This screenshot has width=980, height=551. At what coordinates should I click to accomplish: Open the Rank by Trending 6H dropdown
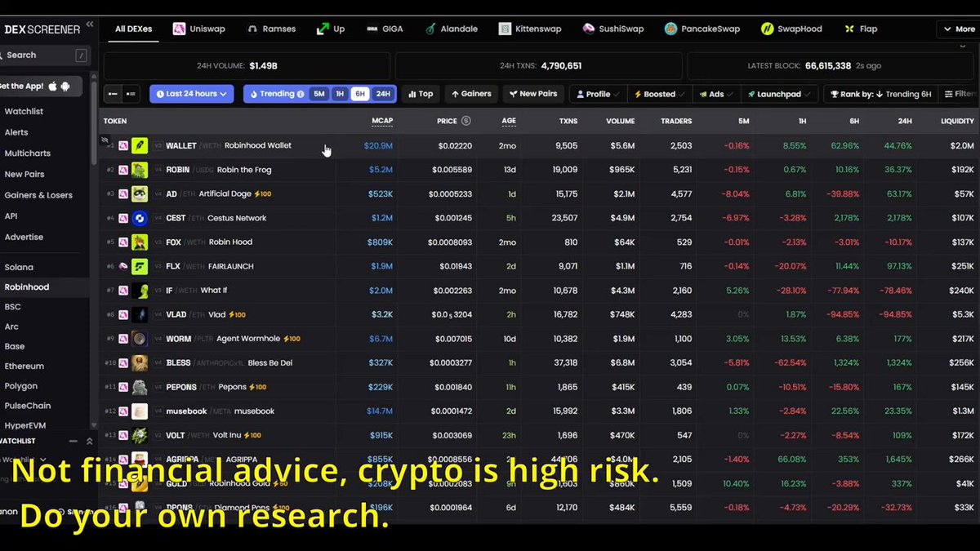tap(880, 94)
